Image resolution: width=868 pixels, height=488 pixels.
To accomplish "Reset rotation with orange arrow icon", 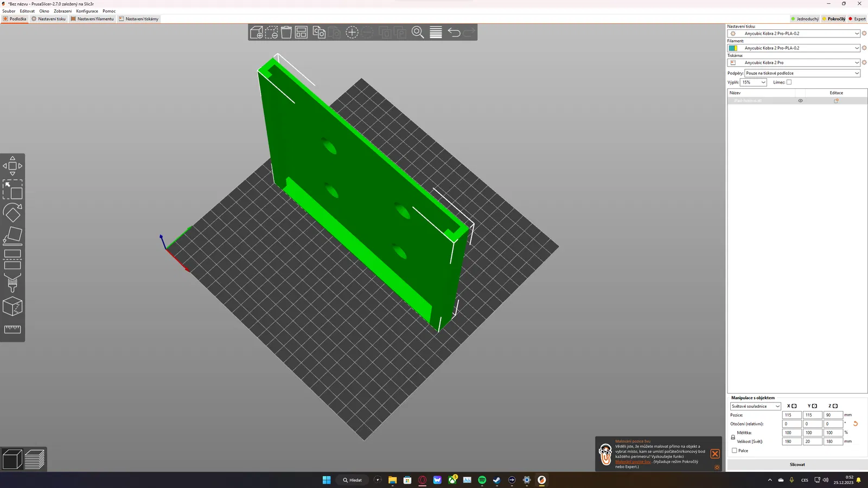I will tap(856, 424).
